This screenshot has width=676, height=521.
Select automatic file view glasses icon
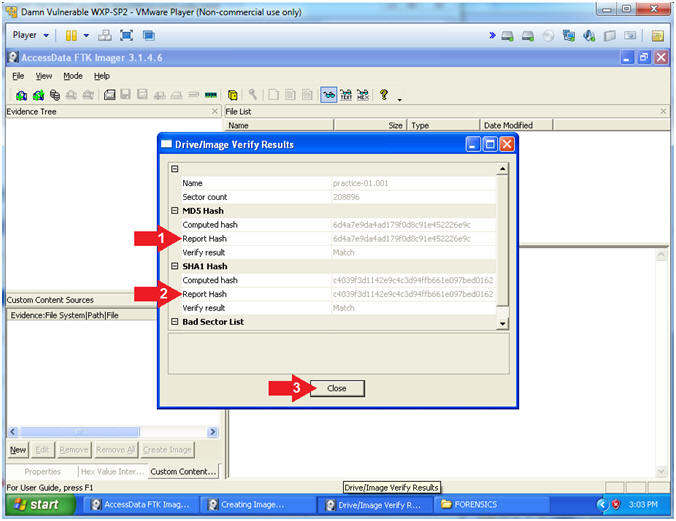pos(329,95)
